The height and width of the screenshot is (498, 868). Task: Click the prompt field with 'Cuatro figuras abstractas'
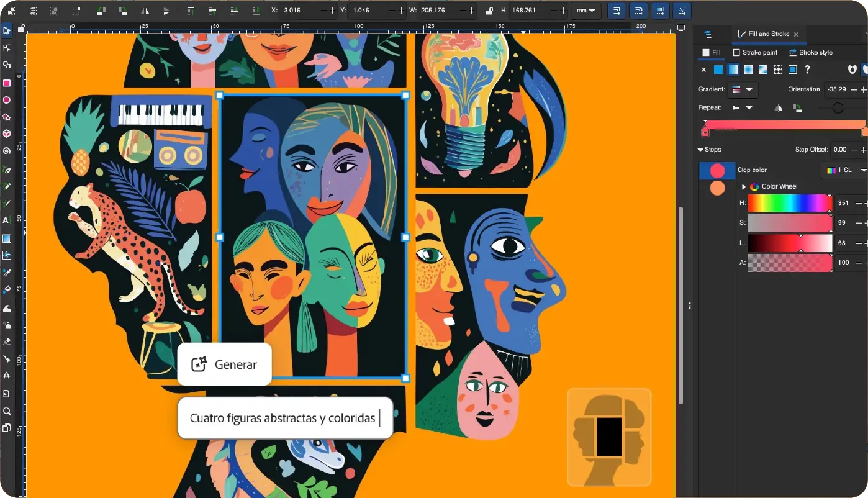(285, 418)
